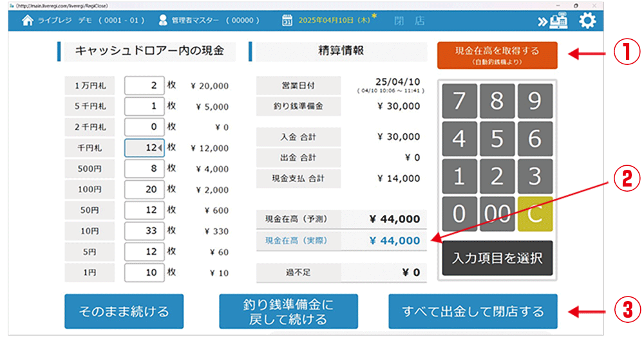
Task: Select the 500円 coin count field
Action: point(144,169)
